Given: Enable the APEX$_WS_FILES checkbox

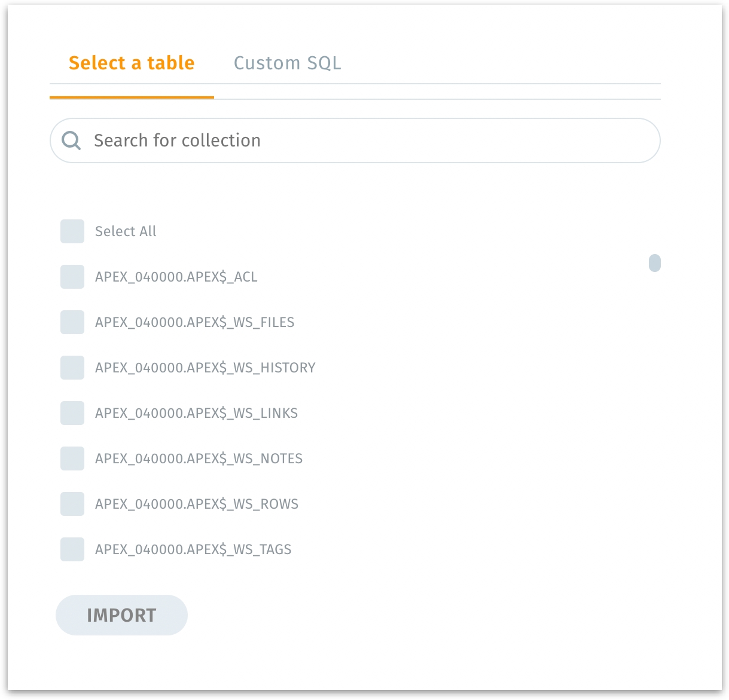Looking at the screenshot, I should tap(72, 322).
